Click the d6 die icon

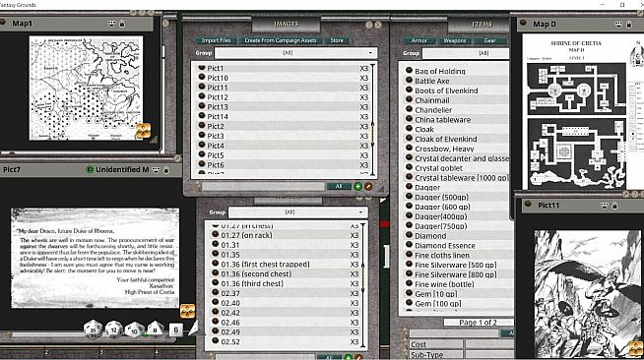(x=176, y=330)
